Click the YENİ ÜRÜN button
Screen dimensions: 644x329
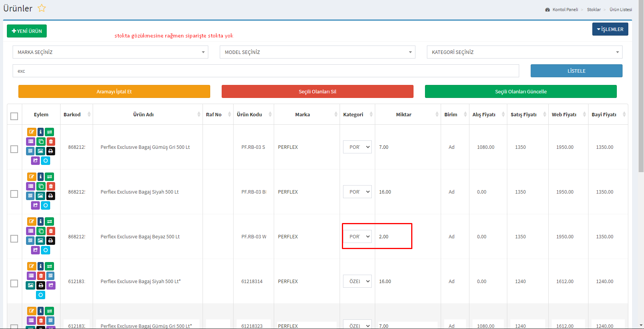[x=27, y=31]
